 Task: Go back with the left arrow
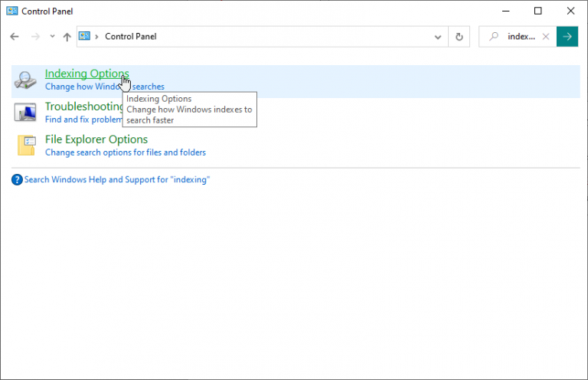[x=15, y=36]
